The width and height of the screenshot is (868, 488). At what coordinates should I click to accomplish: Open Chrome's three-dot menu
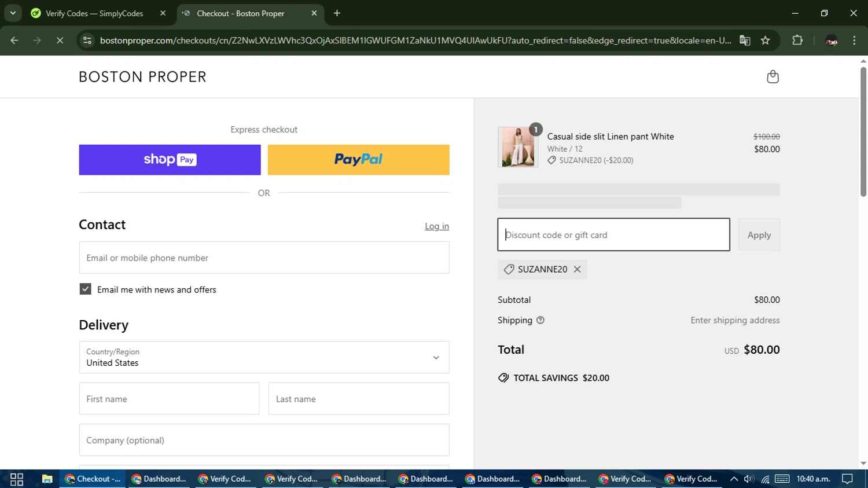point(854,41)
